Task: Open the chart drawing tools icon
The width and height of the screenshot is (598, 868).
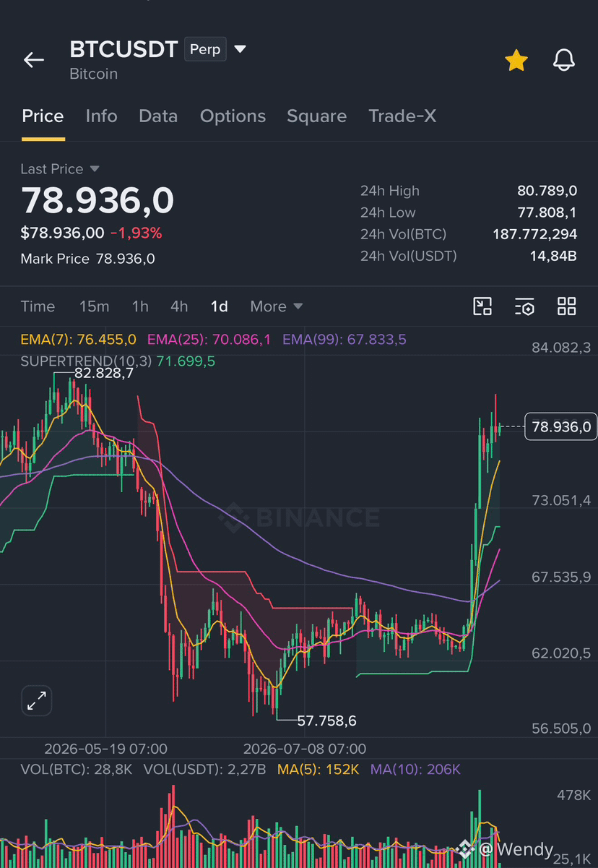Action: click(482, 306)
